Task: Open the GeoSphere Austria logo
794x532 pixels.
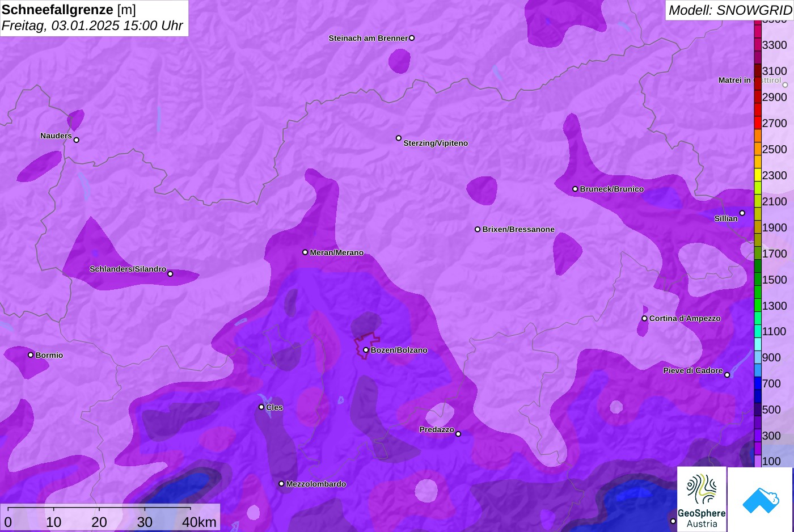Action: coord(702,500)
